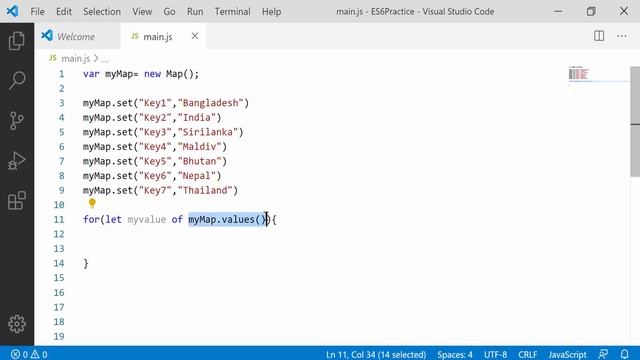Click Ln 11, Col 34 go-to-line indicator

376,354
